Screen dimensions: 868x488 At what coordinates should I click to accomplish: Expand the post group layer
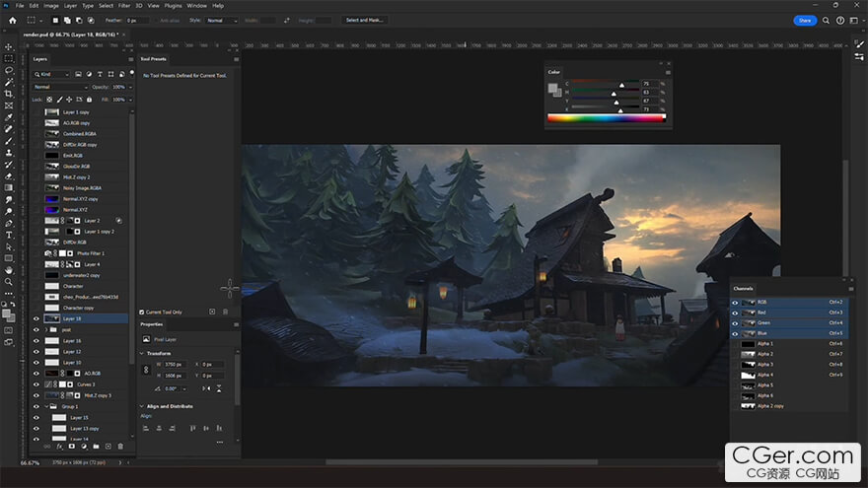(x=46, y=329)
